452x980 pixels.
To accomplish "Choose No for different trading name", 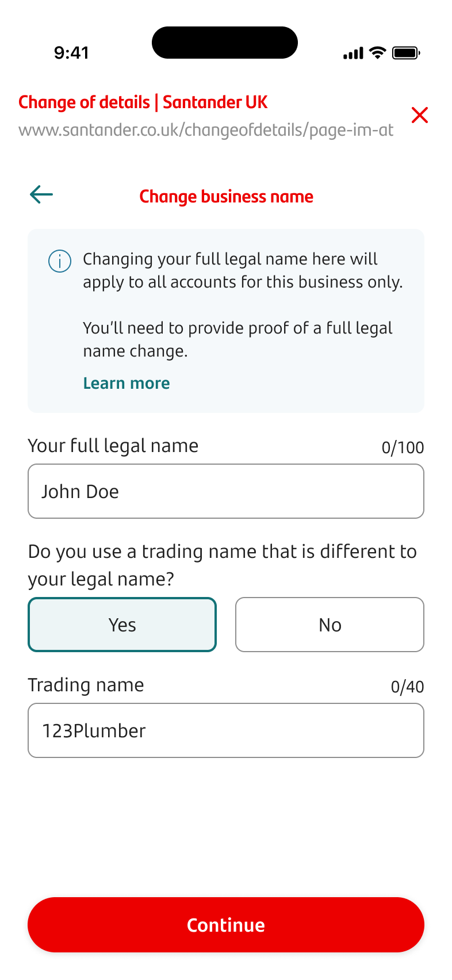I will (x=330, y=625).
